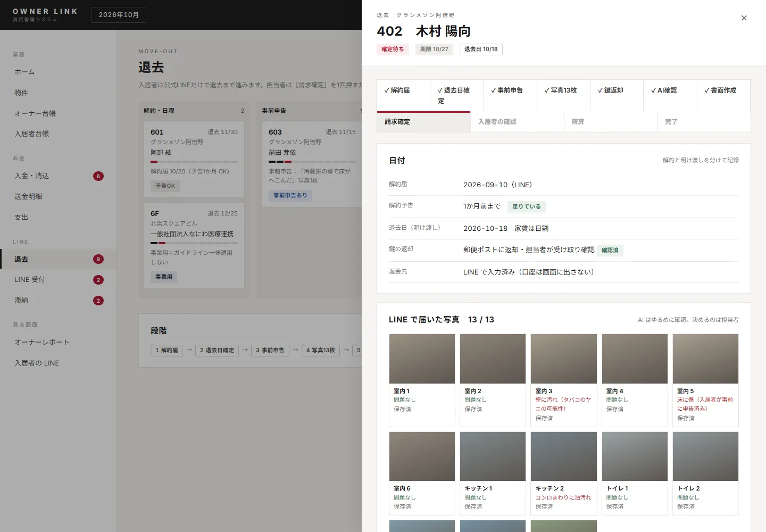Viewport: 766px width, 532px height.
Task: Open 入金・消込 in sidebar
Action: tap(59, 176)
